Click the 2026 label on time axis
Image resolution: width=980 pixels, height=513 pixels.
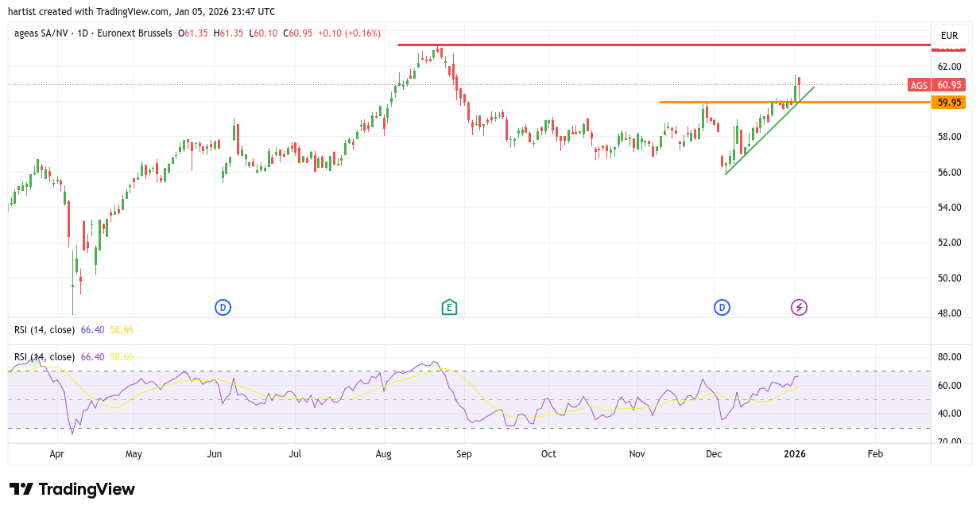click(795, 454)
